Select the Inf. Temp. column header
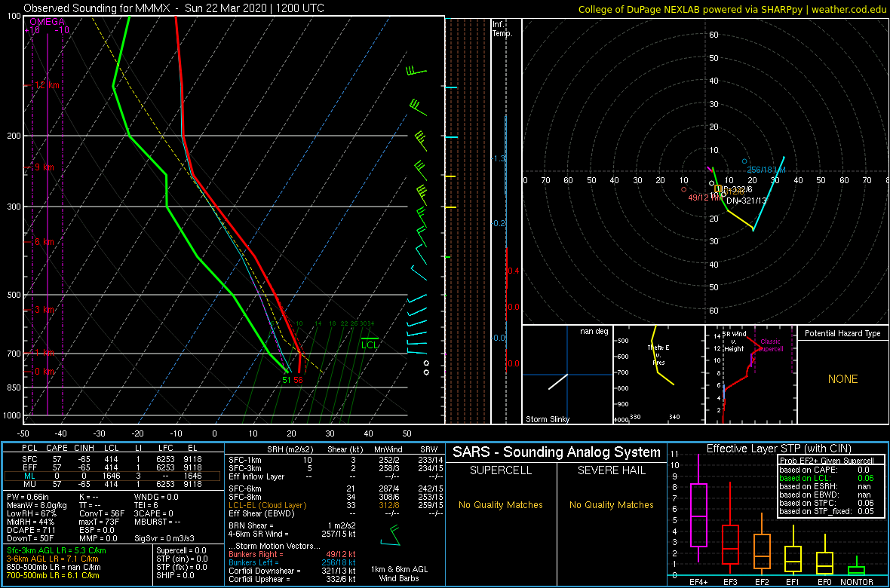Screen dimensions: 890x588 [503, 29]
